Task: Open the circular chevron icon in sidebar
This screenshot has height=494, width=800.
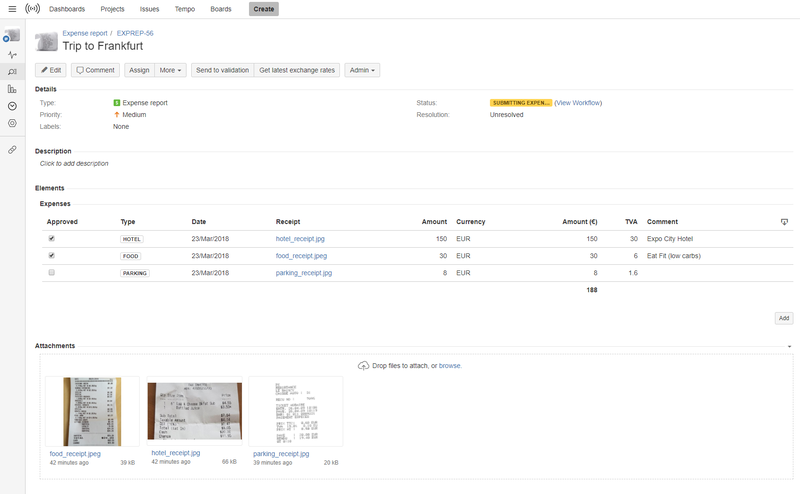Action: coord(12,106)
